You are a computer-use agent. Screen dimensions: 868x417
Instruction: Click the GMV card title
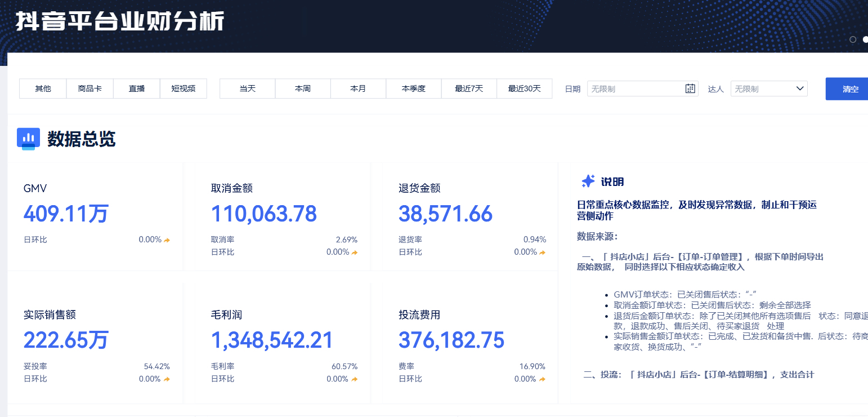tap(35, 189)
